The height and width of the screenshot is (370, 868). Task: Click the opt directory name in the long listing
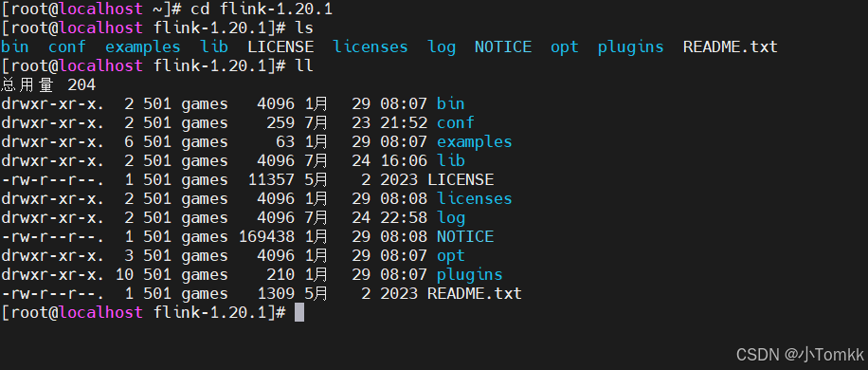(451, 256)
